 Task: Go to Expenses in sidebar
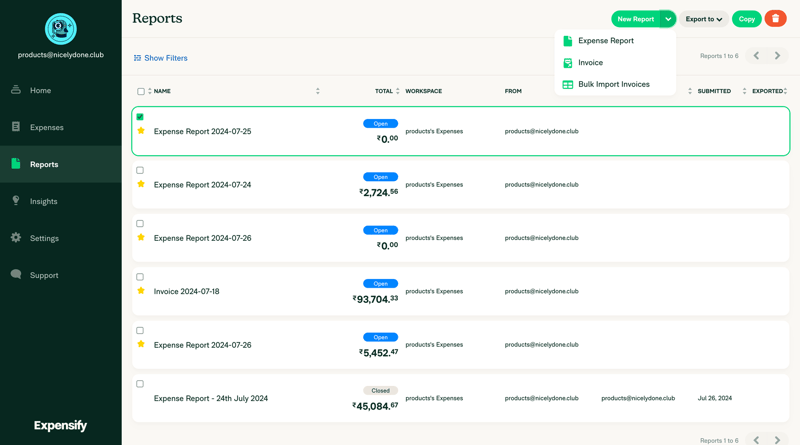point(61,127)
